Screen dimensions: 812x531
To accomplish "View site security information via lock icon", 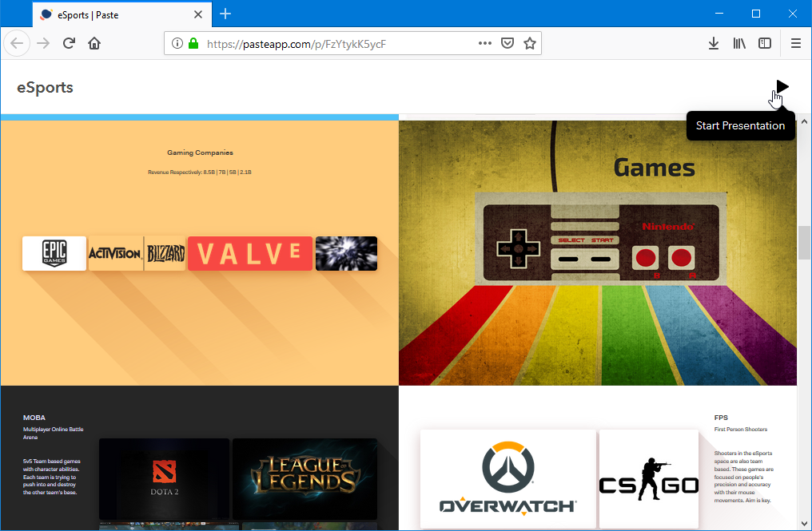I will tap(193, 44).
